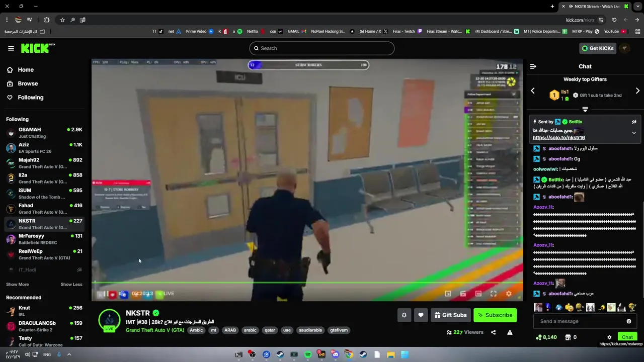This screenshot has width=644, height=362.
Task: Bookmark page with star icon
Action: coord(62,20)
